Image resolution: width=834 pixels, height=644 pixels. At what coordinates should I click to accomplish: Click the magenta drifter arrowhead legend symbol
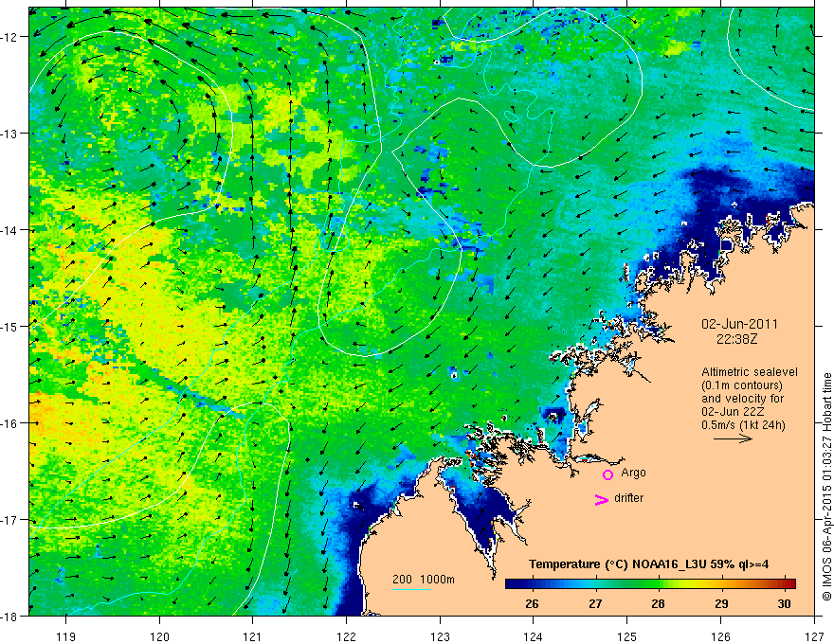tap(601, 499)
